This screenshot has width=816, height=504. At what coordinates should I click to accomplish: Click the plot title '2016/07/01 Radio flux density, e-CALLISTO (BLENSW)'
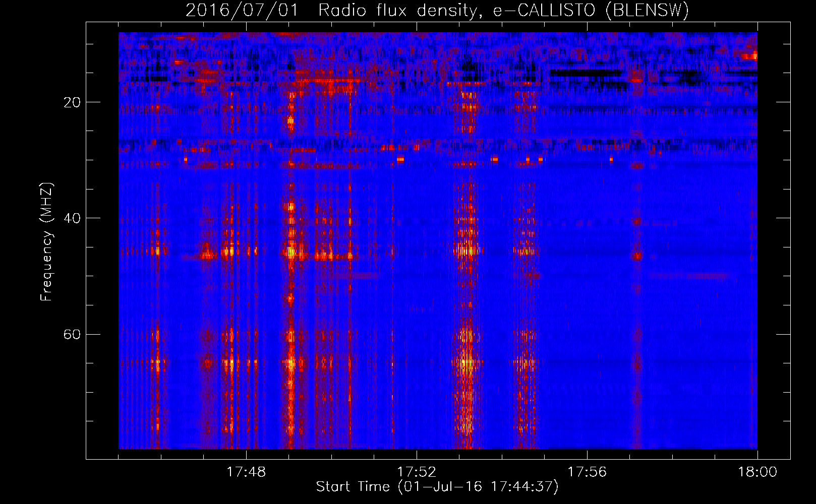pyautogui.click(x=437, y=10)
